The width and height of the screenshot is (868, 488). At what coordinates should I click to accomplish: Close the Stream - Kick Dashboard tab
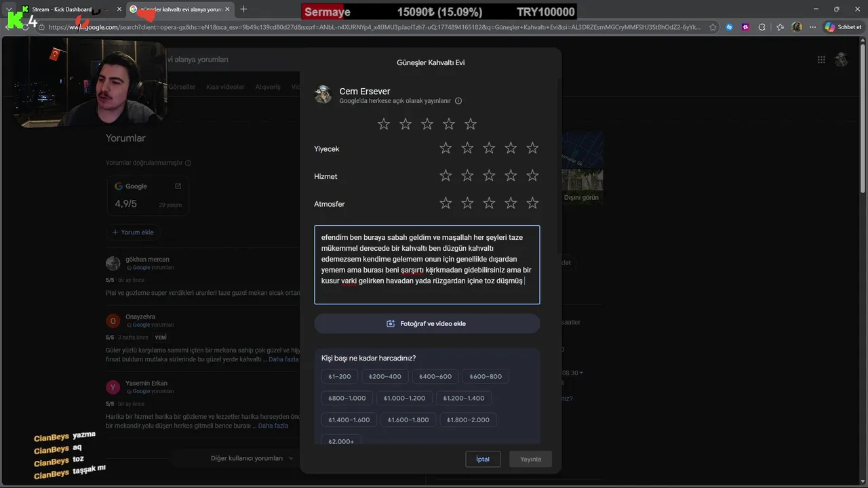point(119,9)
